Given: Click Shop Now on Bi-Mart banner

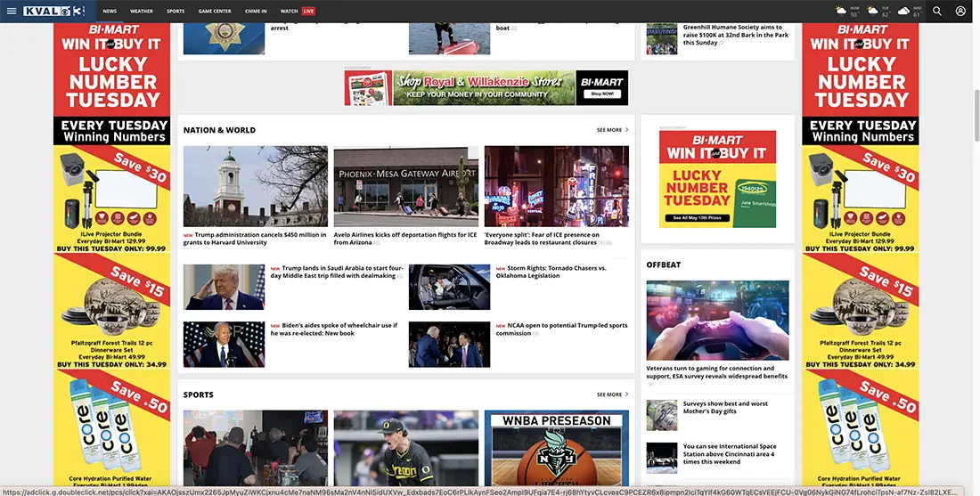Looking at the screenshot, I should point(601,94).
